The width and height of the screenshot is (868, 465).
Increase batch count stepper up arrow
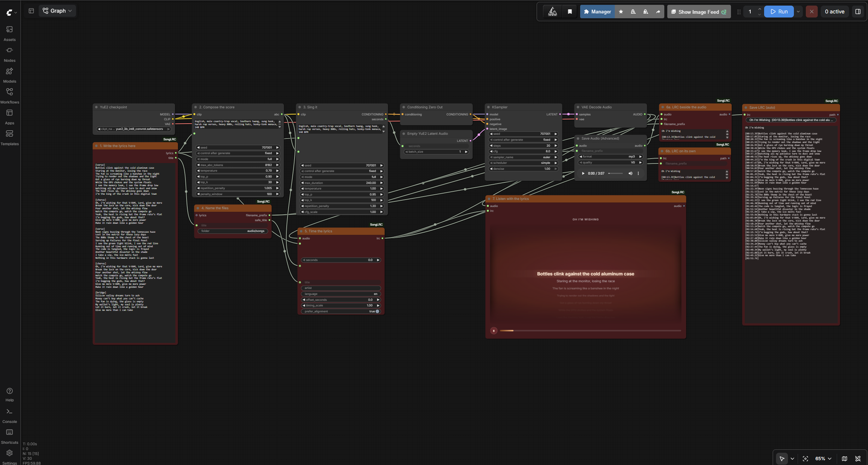pos(759,9)
